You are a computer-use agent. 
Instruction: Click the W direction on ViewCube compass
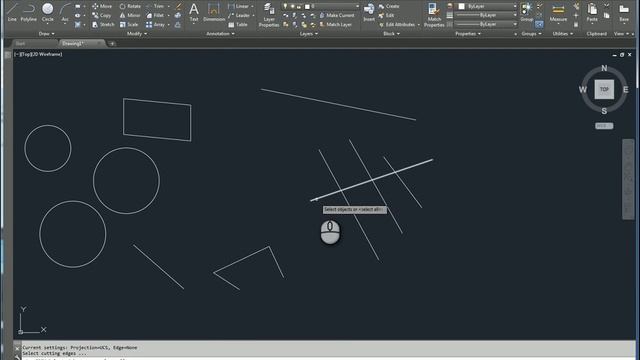tap(582, 89)
